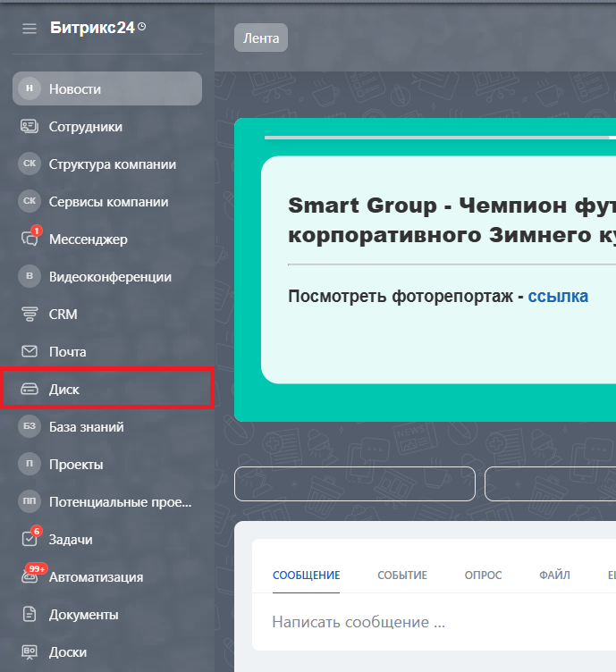The height and width of the screenshot is (672, 616).
Task: Open Сервисы компании menu item
Action: 107,201
